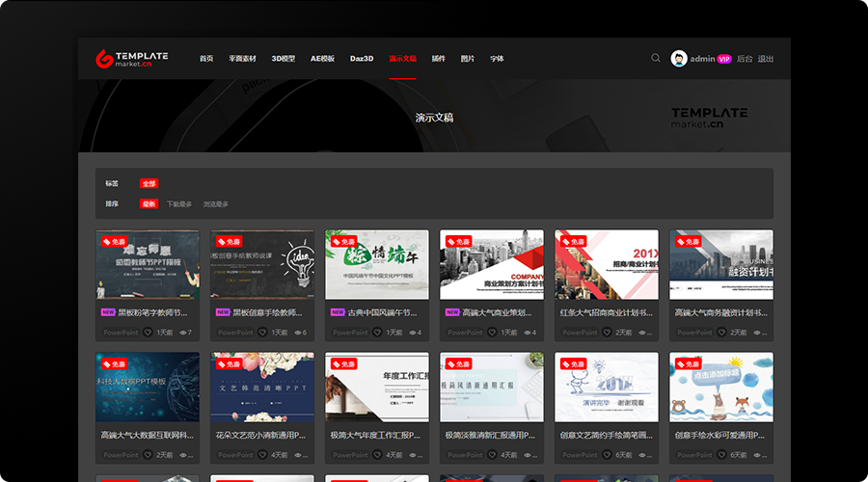Sort by 最新
This screenshot has width=868, height=482.
click(x=149, y=204)
